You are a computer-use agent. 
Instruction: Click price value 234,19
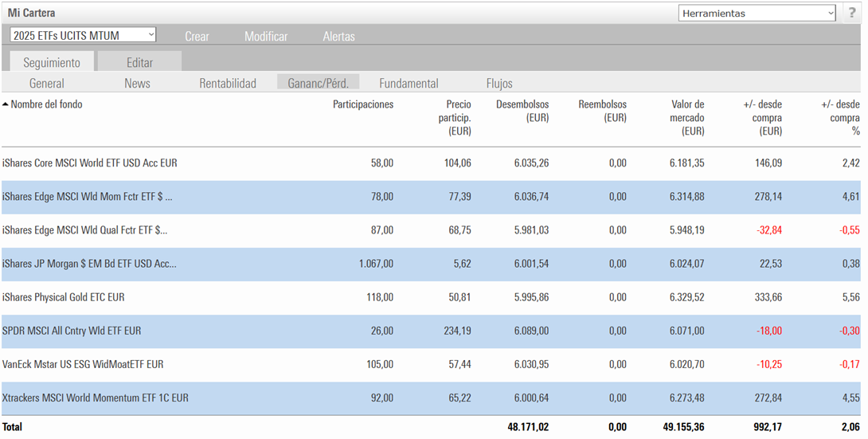click(458, 331)
